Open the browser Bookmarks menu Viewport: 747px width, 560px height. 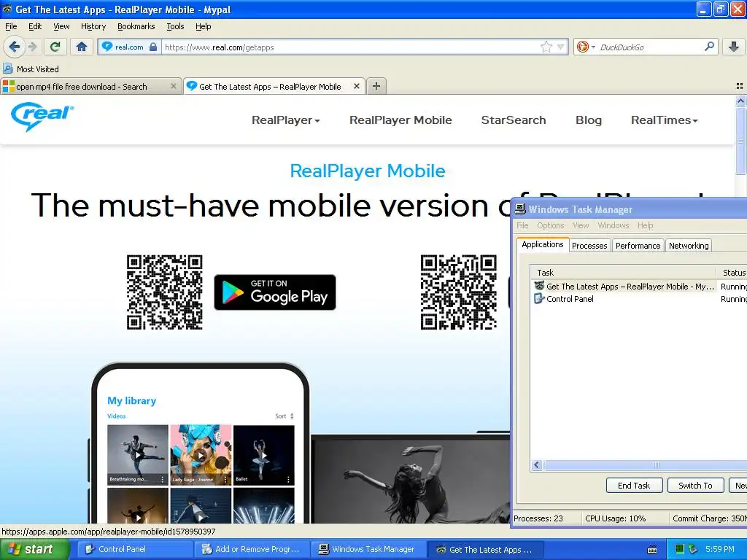[x=136, y=26]
